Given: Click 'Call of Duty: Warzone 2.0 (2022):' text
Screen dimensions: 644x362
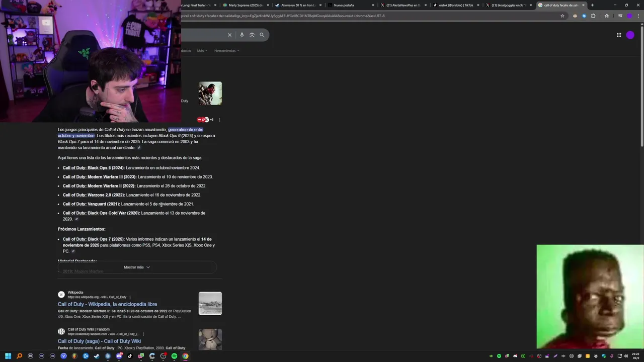Looking at the screenshot, I should click(94, 195).
